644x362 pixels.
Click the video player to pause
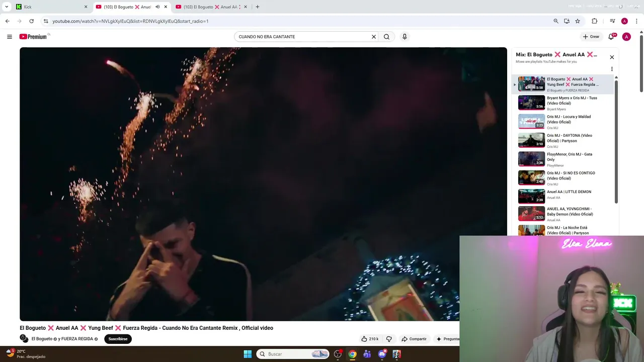[x=263, y=184]
